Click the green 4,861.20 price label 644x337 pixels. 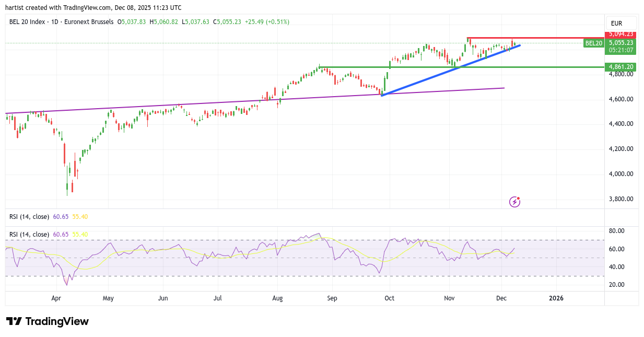pos(620,67)
